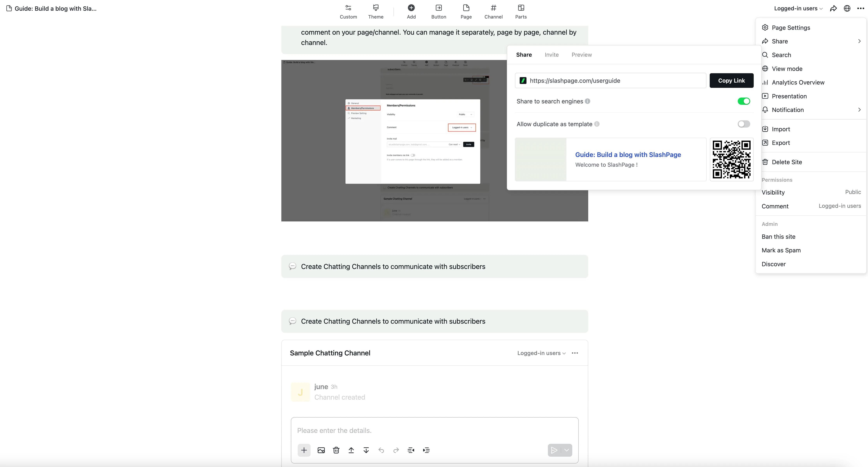The width and height of the screenshot is (868, 467).
Task: Add a Channel with hash icon
Action: 493,12
